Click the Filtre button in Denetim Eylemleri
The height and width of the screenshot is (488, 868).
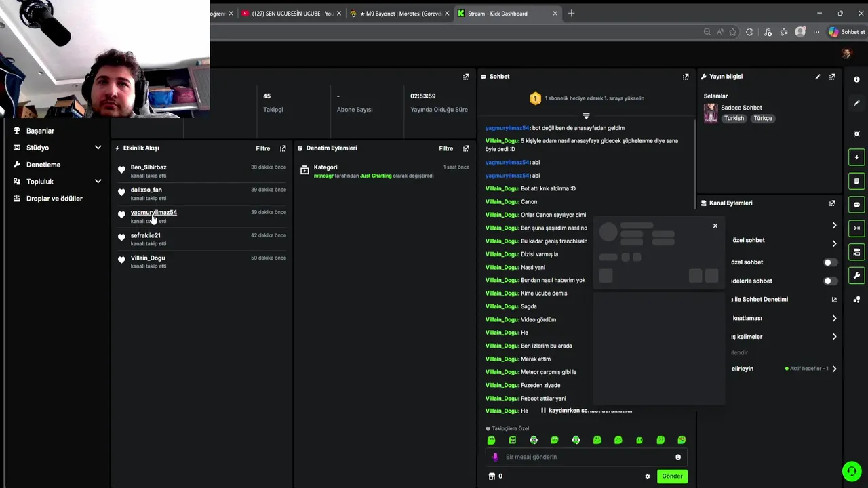[x=446, y=148]
